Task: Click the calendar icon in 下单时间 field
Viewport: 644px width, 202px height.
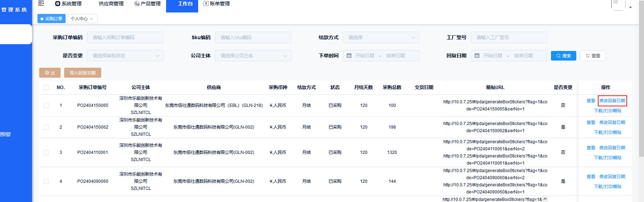Action: (x=349, y=56)
